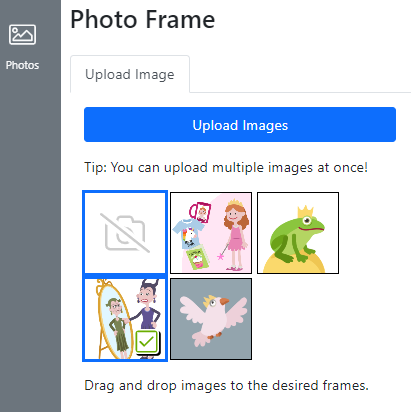Click the frog's yellow ball
This screenshot has height=412, width=413.
click(294, 263)
